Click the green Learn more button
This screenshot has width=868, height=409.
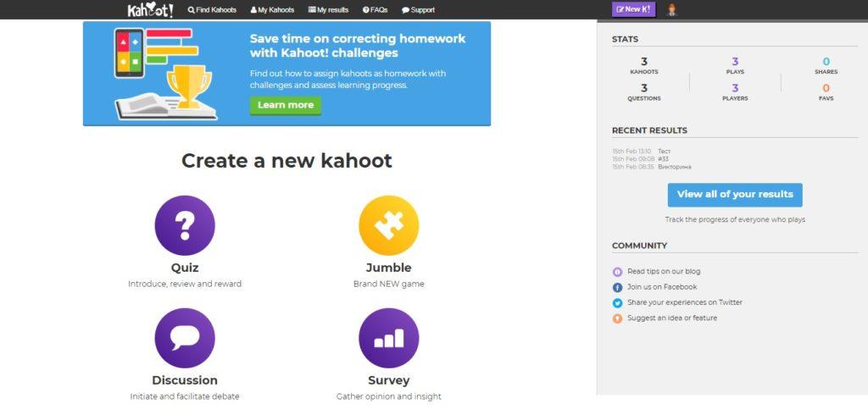286,105
